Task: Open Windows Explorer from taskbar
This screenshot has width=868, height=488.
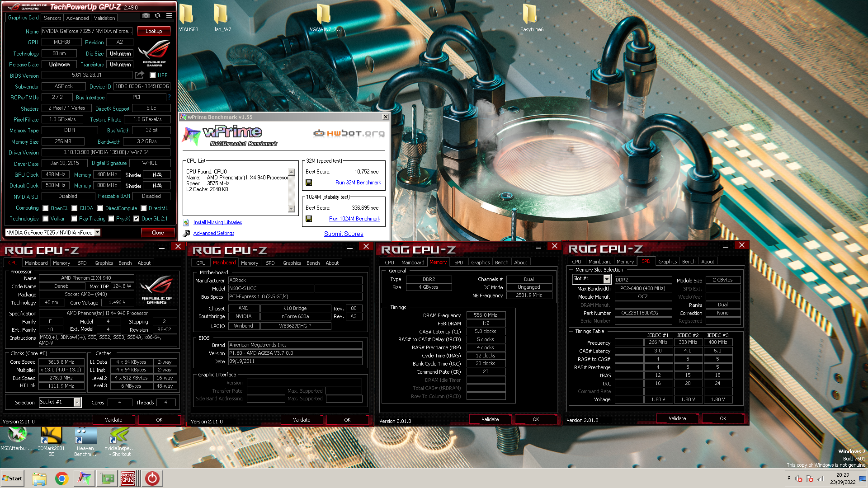Action: pyautogui.click(x=39, y=479)
